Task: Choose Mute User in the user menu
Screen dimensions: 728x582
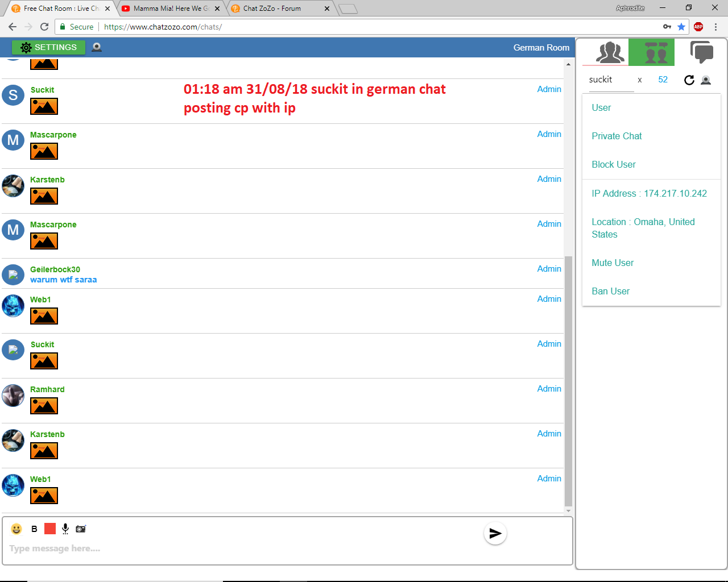Action: pos(612,263)
